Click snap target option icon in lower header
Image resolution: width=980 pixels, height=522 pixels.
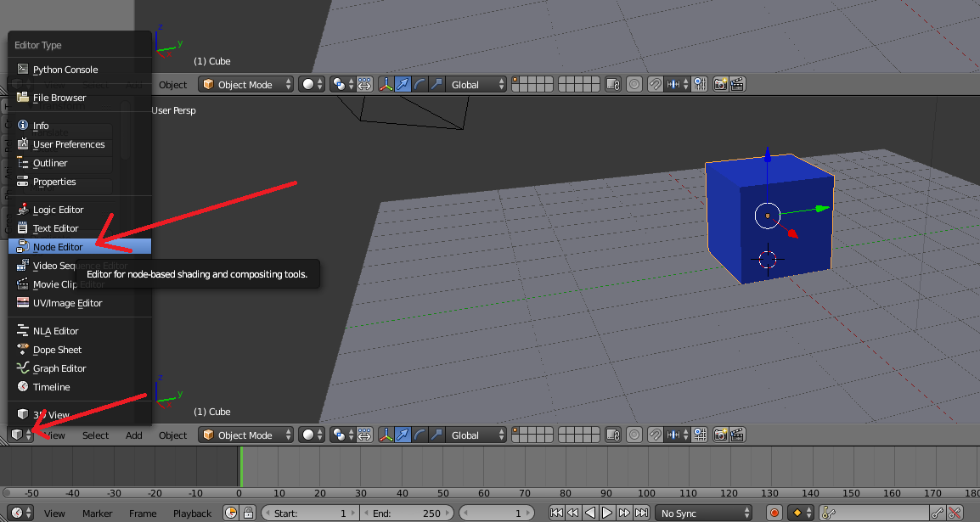[x=700, y=435]
